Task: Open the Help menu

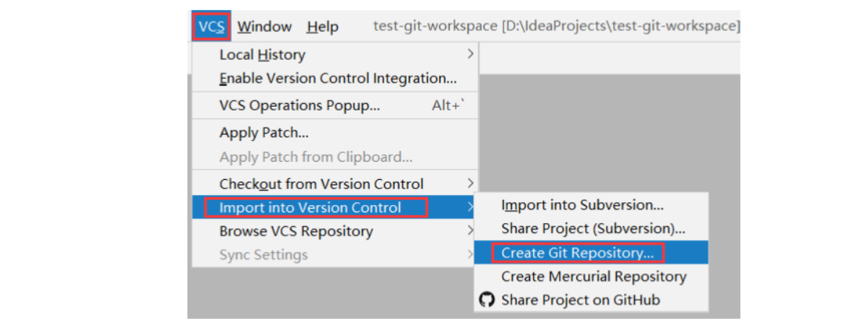Action: click(322, 27)
